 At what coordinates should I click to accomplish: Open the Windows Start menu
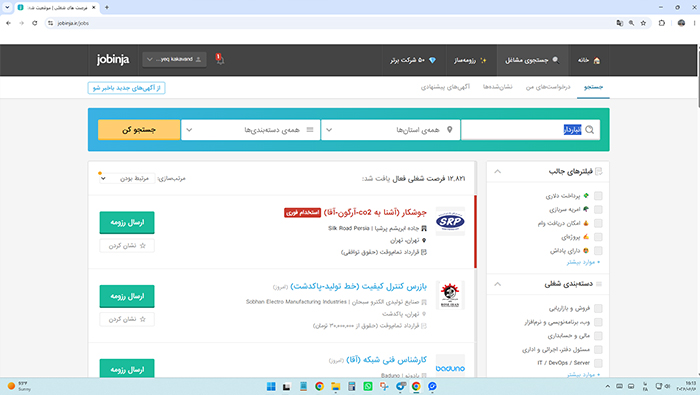point(271,387)
